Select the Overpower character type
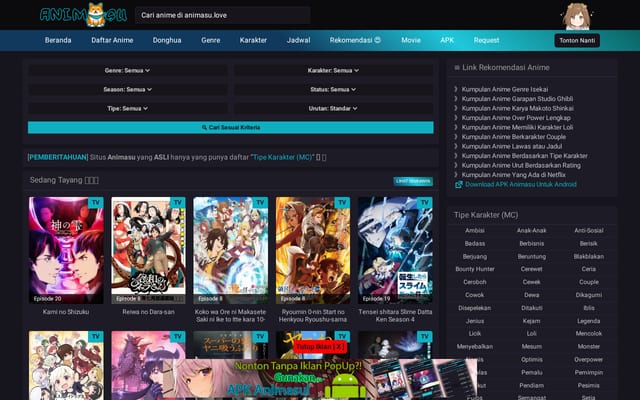The height and width of the screenshot is (400, 640). point(589,360)
